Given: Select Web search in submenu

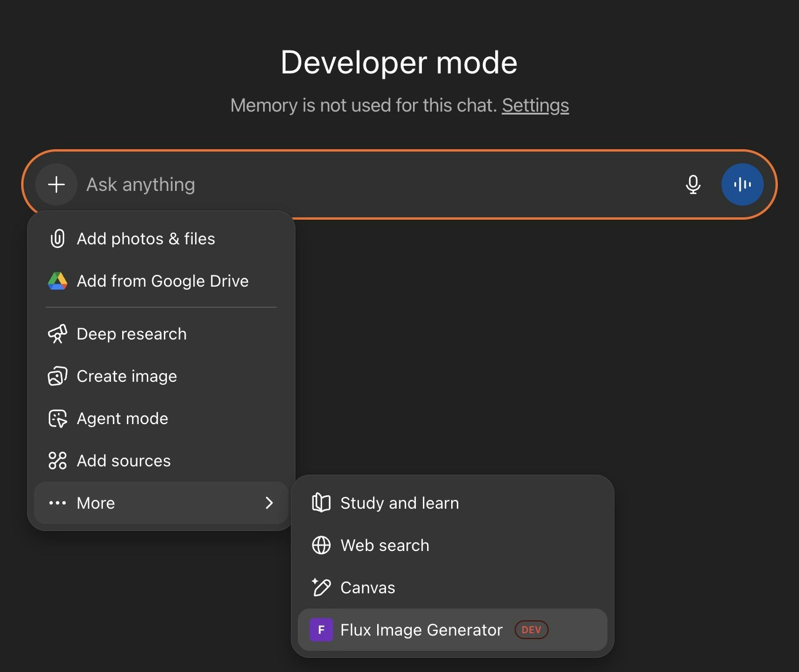Looking at the screenshot, I should pyautogui.click(x=452, y=545).
